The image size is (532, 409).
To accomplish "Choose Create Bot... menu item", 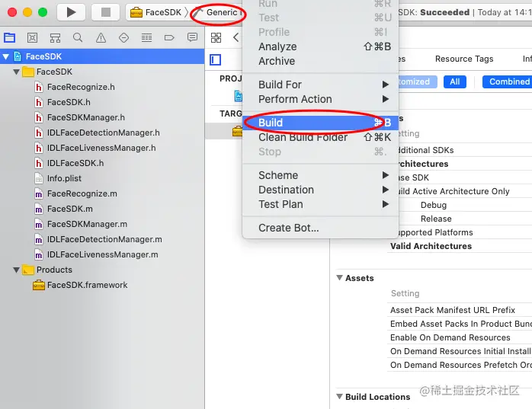I will [320, 228].
